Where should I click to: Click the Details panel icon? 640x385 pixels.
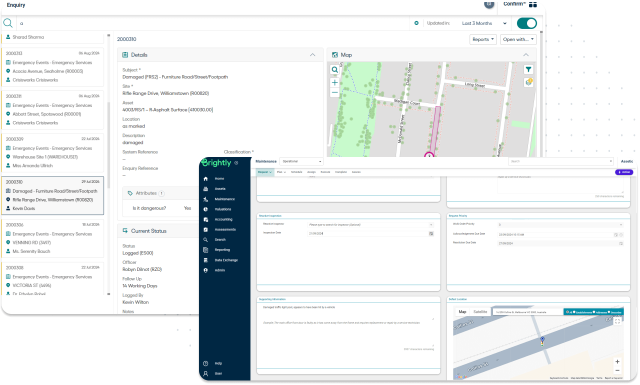[x=125, y=55]
